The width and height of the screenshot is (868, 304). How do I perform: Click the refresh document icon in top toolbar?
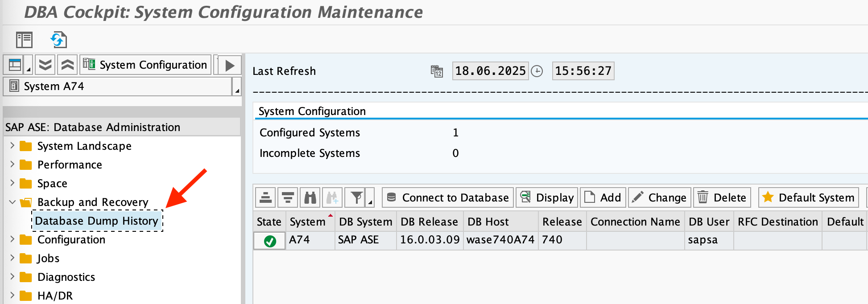click(x=58, y=40)
